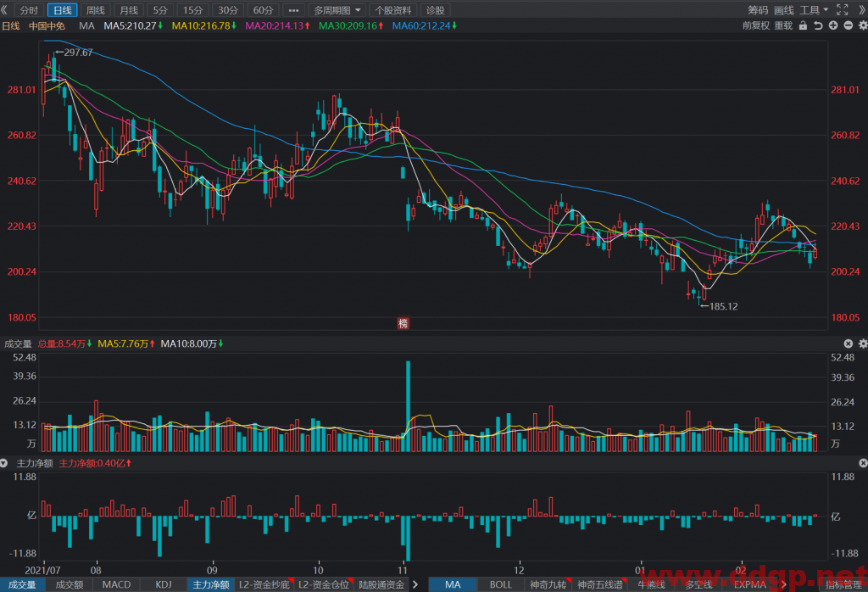868x592 pixels.
Task: Change 前复权 adjustment mode
Action: click(x=755, y=25)
